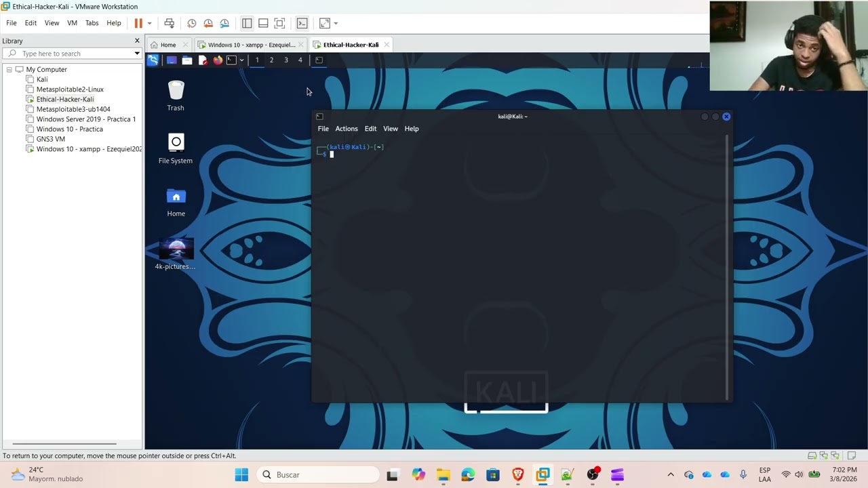The width and height of the screenshot is (868, 488).
Task: Click the library search field
Action: 73,54
